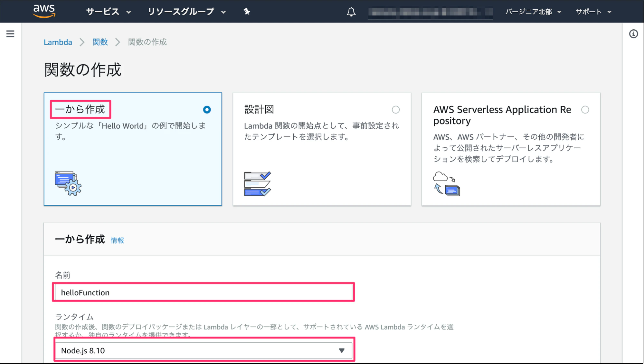The width and height of the screenshot is (644, 364).
Task: Go to 関数 breadcrumb link
Action: [100, 42]
